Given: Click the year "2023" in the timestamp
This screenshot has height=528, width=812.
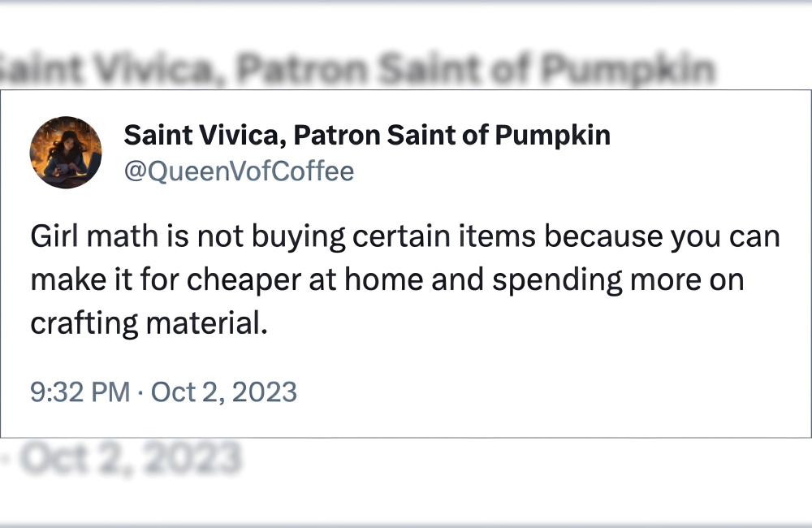Looking at the screenshot, I should [265, 392].
